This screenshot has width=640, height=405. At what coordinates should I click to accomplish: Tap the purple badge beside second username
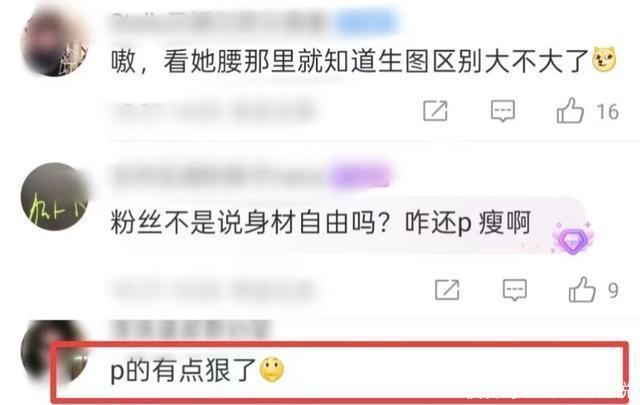coord(360,176)
